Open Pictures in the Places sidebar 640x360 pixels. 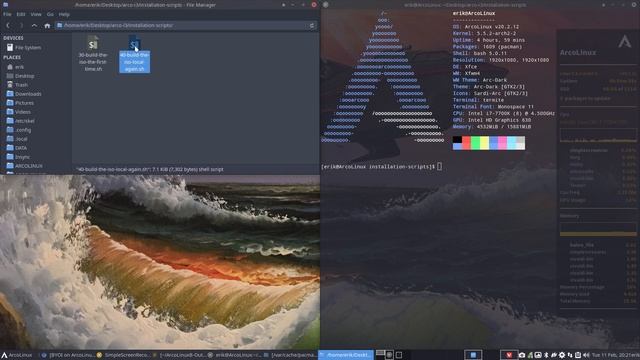pos(20,103)
